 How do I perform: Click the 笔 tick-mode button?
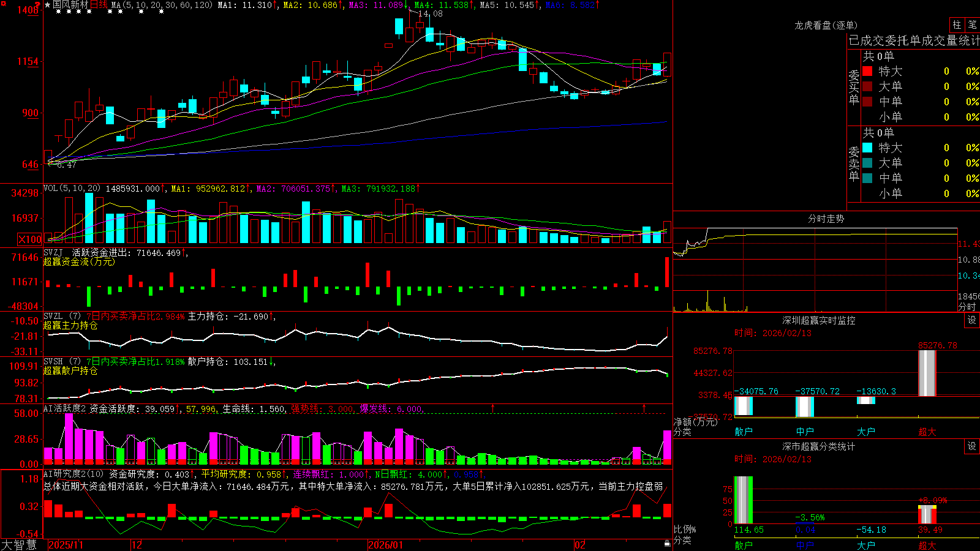(x=973, y=25)
